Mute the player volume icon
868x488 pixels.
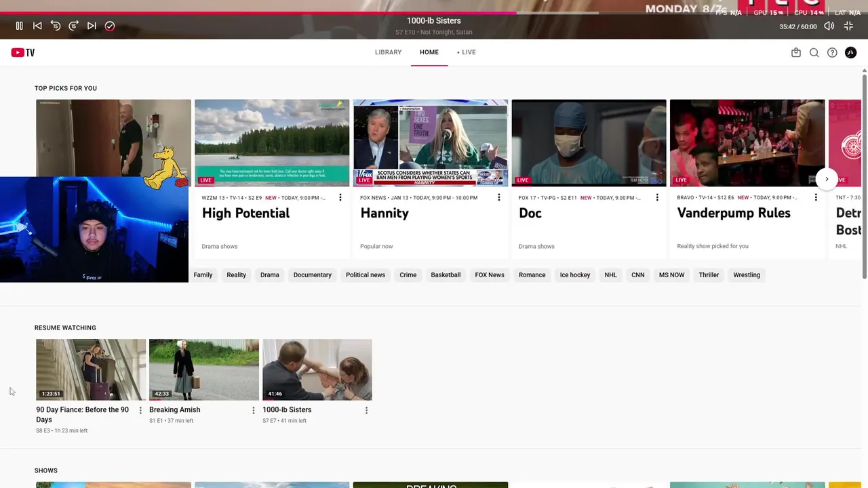(x=829, y=26)
